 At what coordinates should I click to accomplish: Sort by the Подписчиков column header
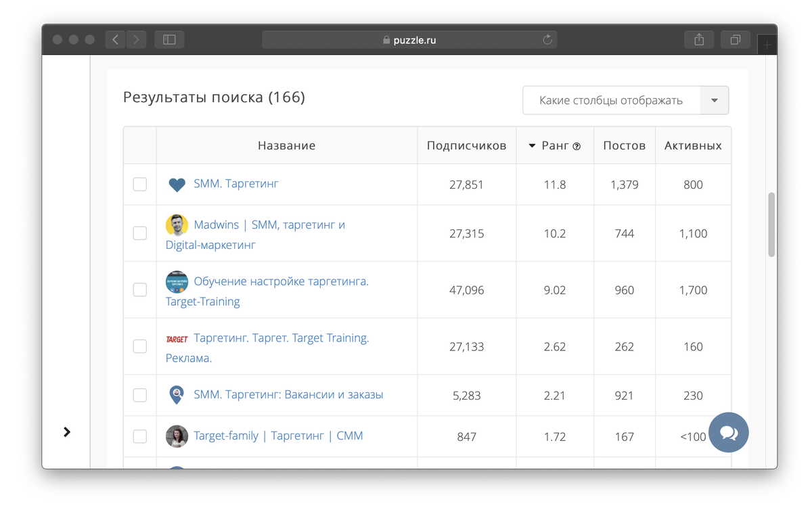pyautogui.click(x=466, y=145)
